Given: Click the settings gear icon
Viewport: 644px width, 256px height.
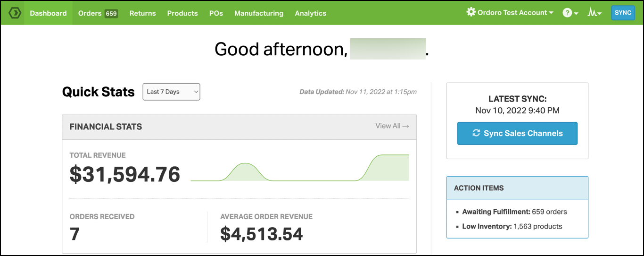Looking at the screenshot, I should 471,12.
